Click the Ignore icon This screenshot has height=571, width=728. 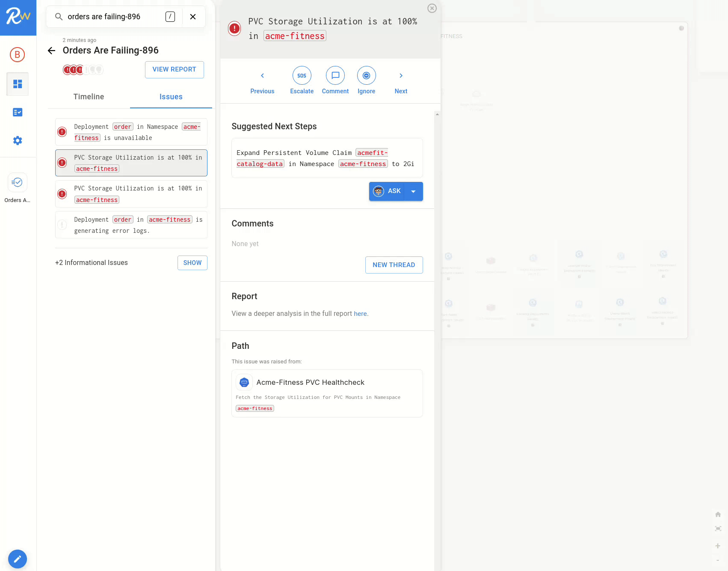366,76
